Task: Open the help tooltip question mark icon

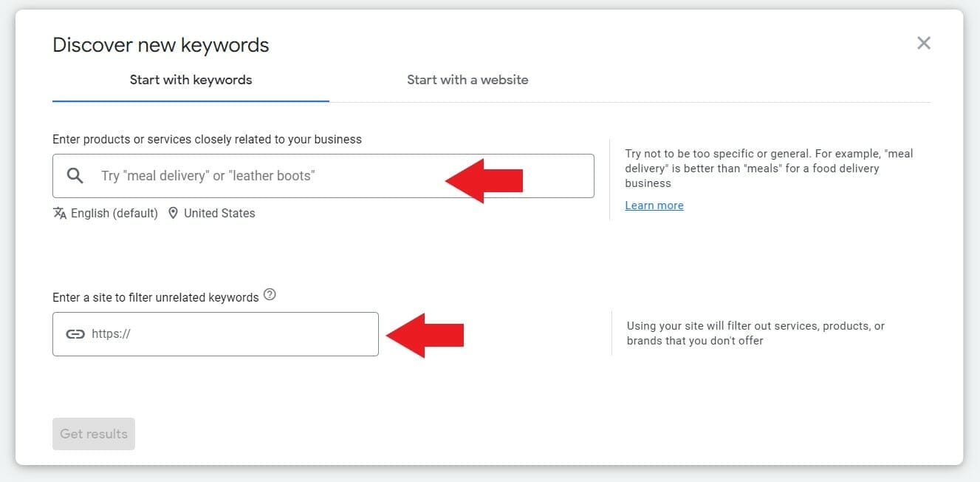Action: (x=270, y=294)
